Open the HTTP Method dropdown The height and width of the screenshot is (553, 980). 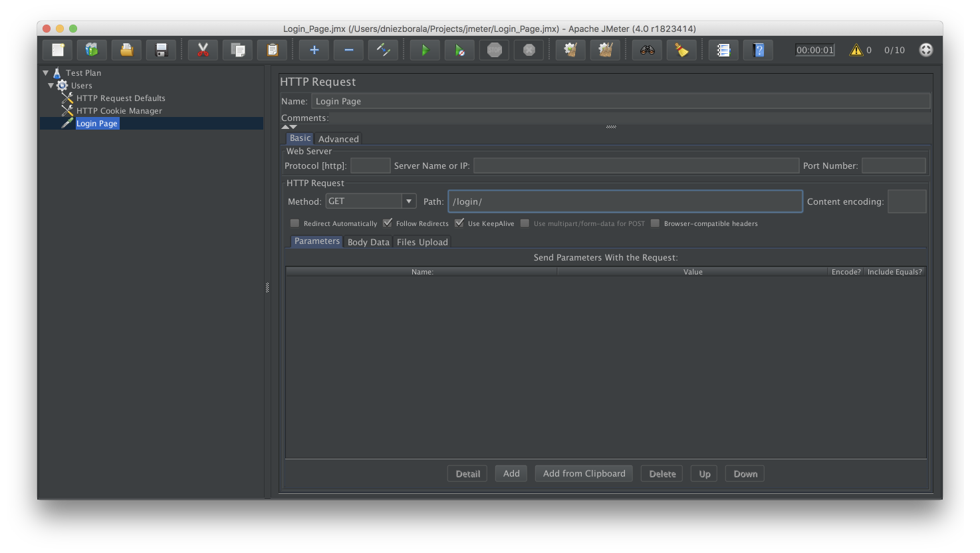click(408, 201)
